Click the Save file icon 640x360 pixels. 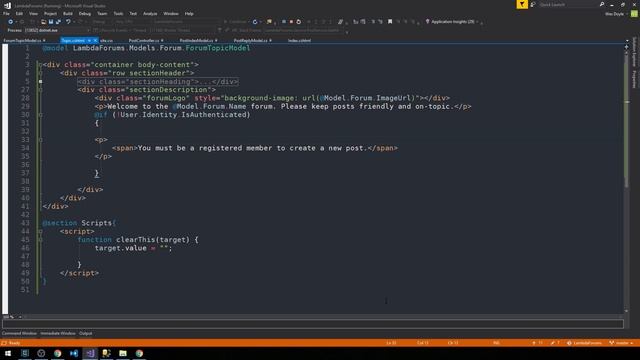coord(51,22)
